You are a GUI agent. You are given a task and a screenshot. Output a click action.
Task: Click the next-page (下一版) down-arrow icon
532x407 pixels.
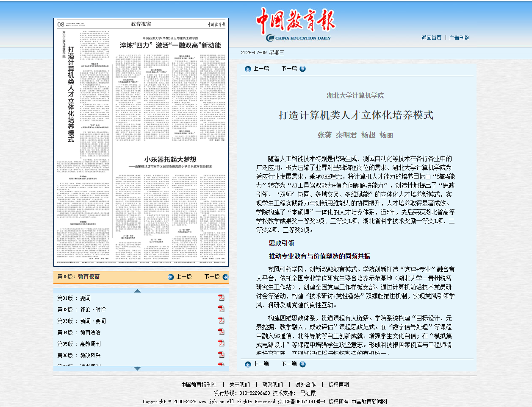click(x=225, y=277)
